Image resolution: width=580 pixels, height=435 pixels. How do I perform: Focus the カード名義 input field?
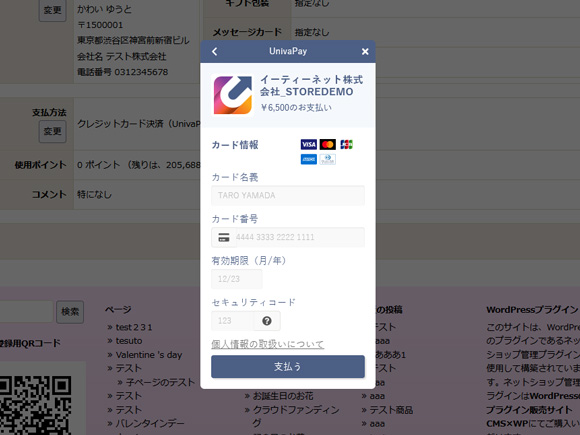(288, 195)
